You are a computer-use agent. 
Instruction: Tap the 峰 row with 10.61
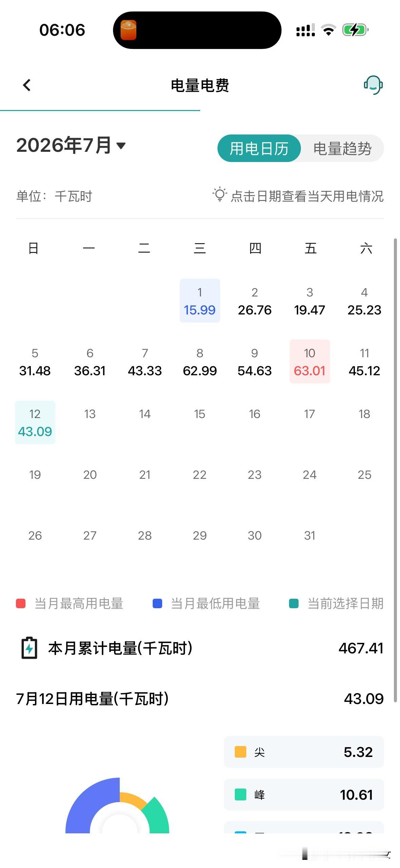pyautogui.click(x=304, y=795)
